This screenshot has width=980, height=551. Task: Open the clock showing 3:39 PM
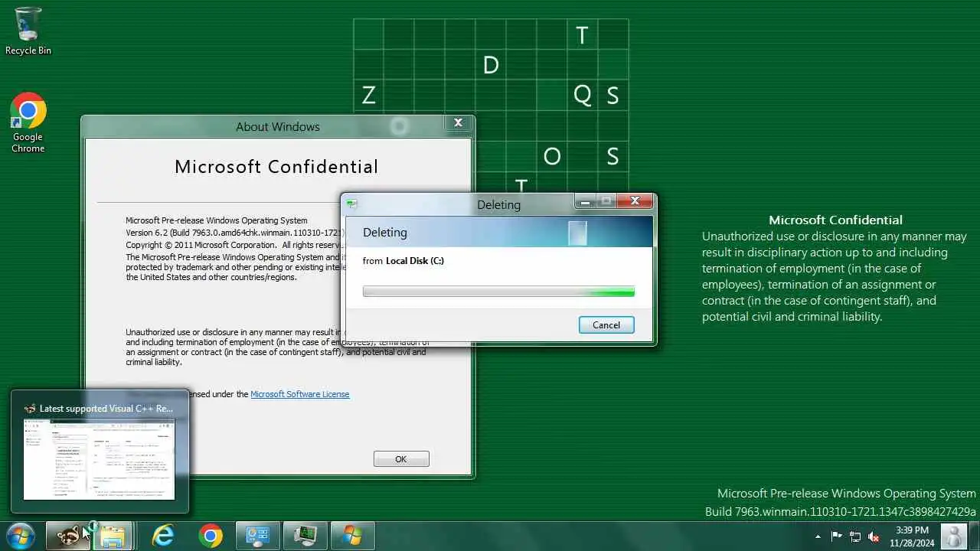pyautogui.click(x=912, y=536)
